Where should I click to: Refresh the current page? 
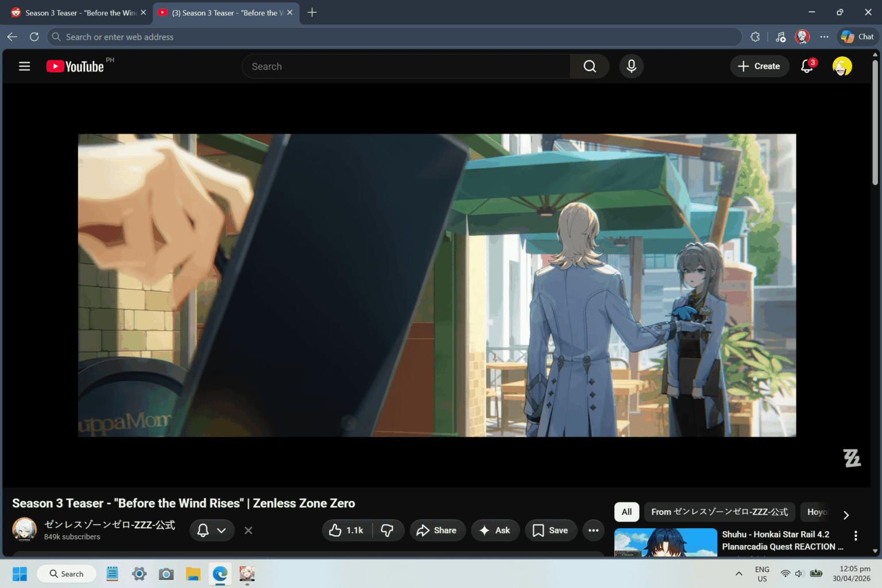tap(34, 37)
